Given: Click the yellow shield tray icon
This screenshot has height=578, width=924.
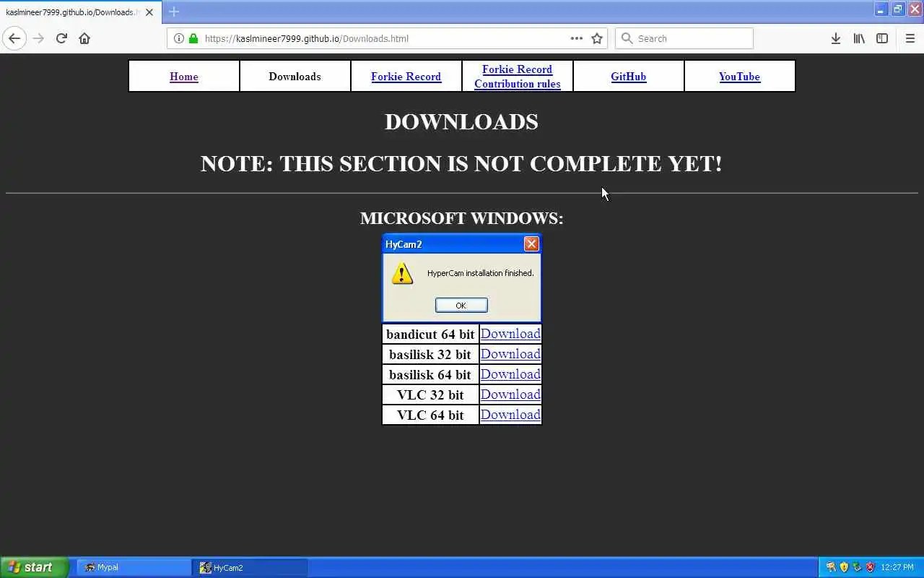Looking at the screenshot, I should pyautogui.click(x=844, y=567).
